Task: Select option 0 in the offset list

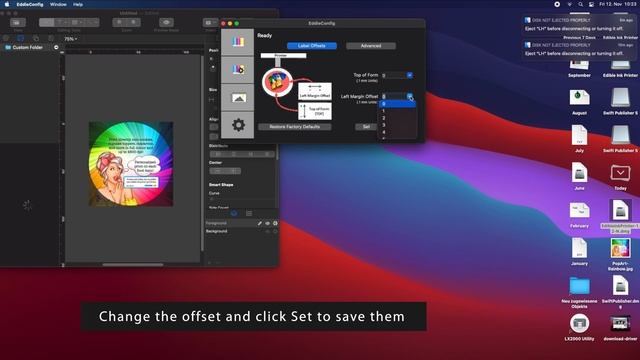Action: [x=398, y=104]
